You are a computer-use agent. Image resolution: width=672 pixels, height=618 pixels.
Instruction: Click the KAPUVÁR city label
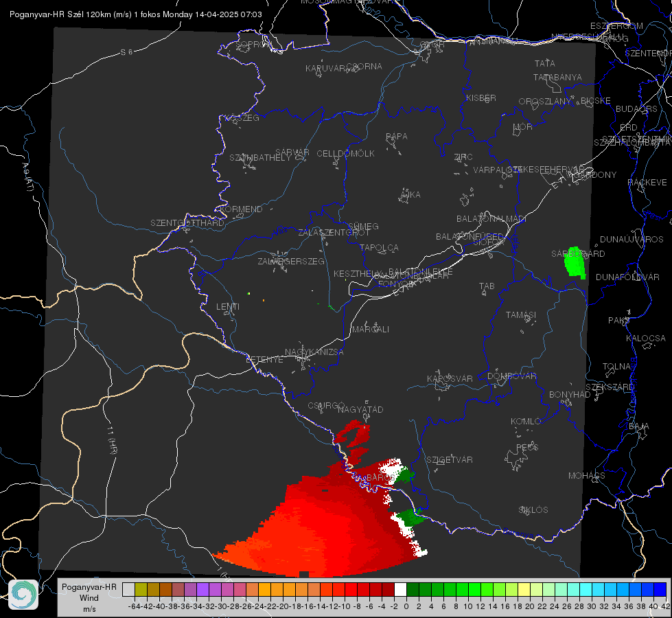tap(325, 69)
